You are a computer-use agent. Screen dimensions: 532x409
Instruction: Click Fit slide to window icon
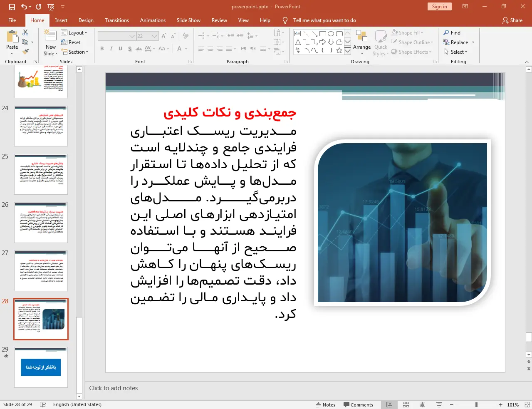527,405
